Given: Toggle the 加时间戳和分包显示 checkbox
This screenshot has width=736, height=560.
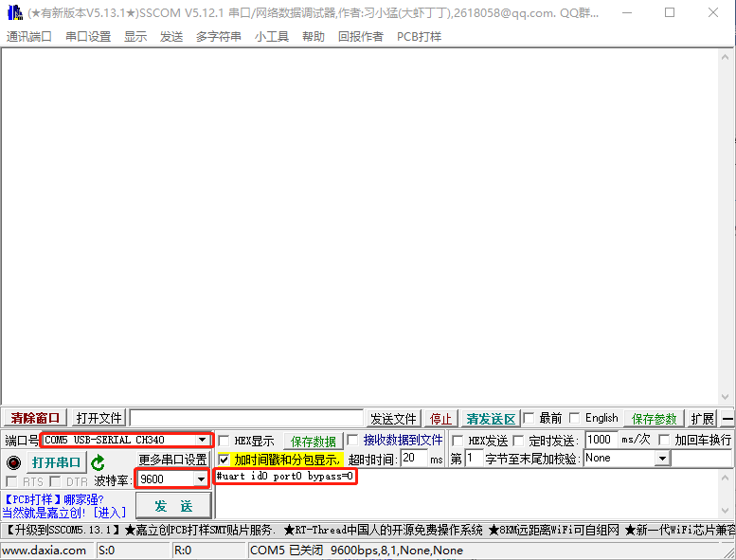Looking at the screenshot, I should pyautogui.click(x=224, y=459).
